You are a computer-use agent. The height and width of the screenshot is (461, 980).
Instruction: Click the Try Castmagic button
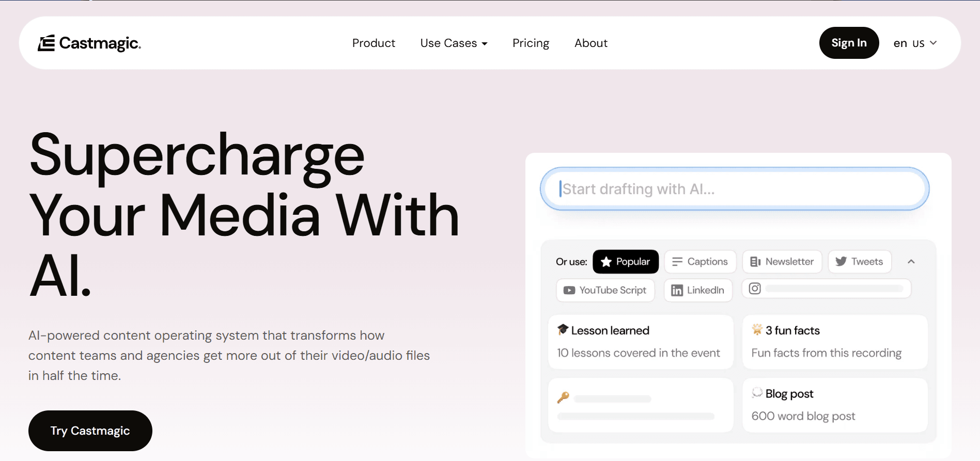pos(90,431)
